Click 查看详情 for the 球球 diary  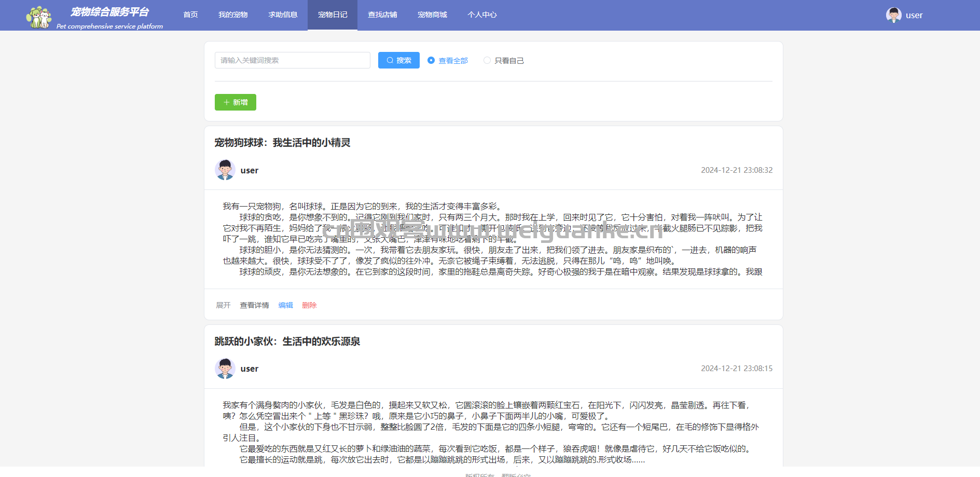click(254, 305)
